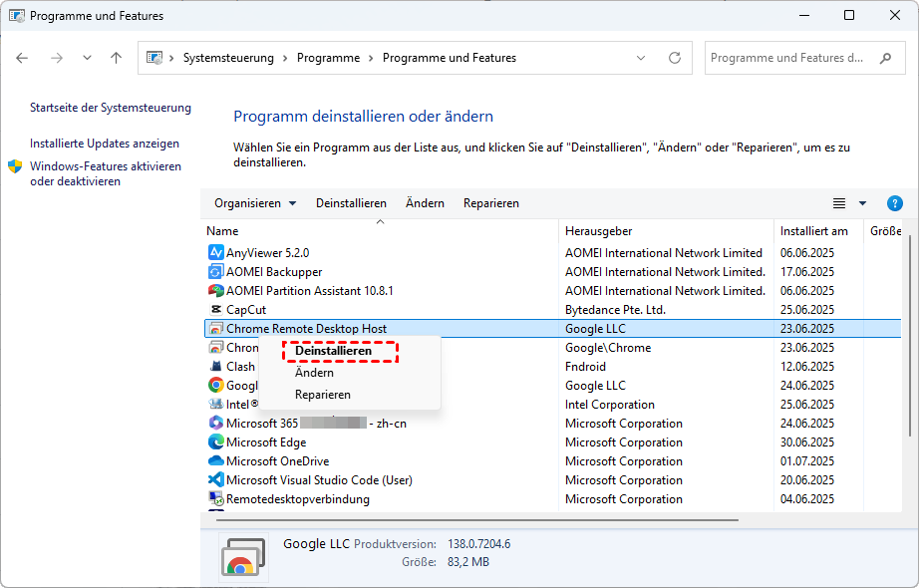This screenshot has width=919, height=588.
Task: Click the AnyViewer 5.2.0 program icon
Action: click(x=215, y=253)
